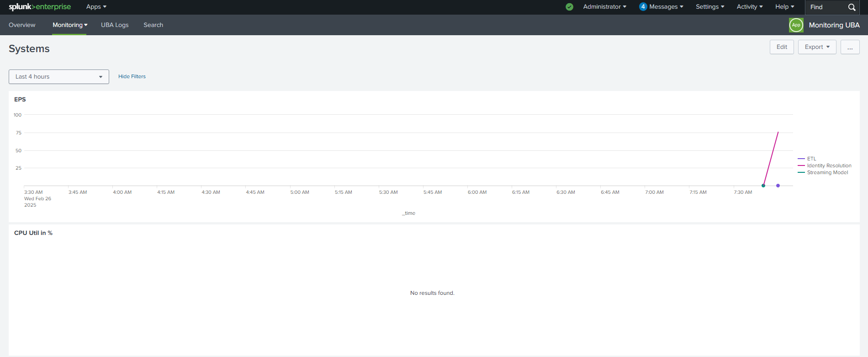Screen dimensions: 868x357
Task: Go to the Overview tab
Action: pyautogui.click(x=22, y=25)
